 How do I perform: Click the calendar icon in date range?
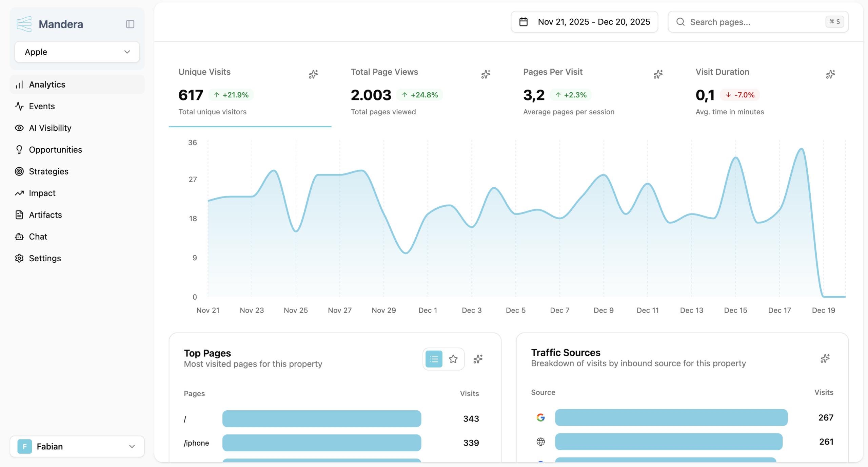[x=524, y=22]
